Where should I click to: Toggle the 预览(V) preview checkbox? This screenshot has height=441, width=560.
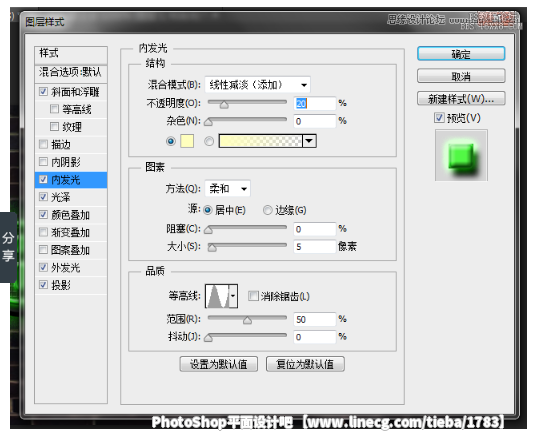click(x=439, y=117)
